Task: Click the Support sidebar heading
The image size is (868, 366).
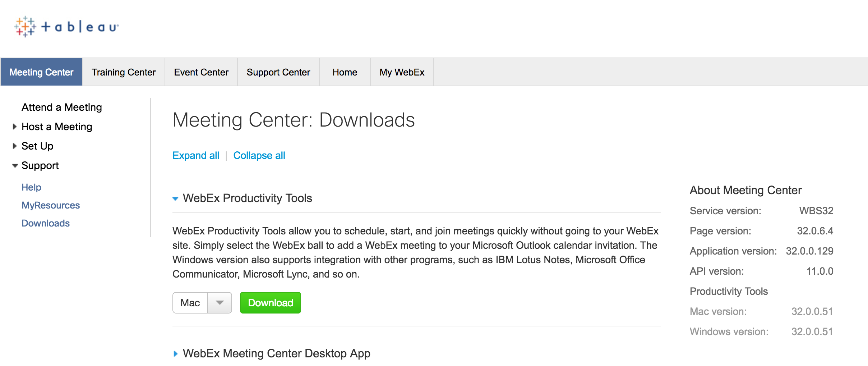Action: click(40, 166)
